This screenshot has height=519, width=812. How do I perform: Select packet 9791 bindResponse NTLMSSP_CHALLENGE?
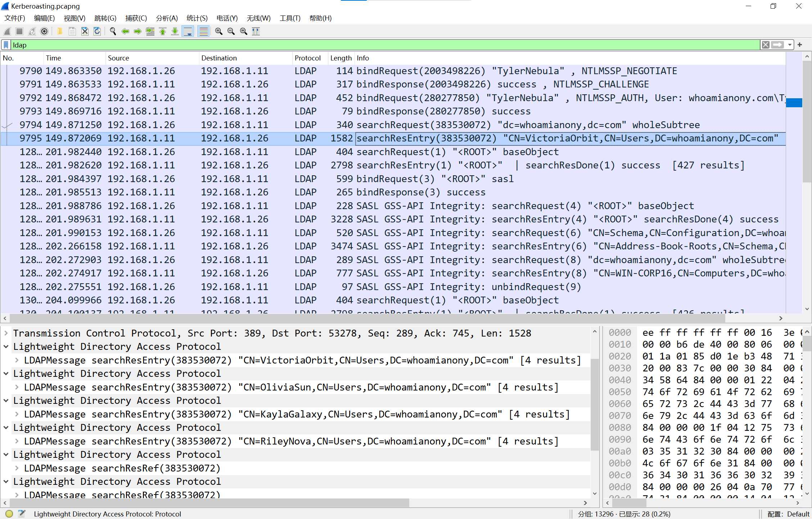[x=393, y=84]
